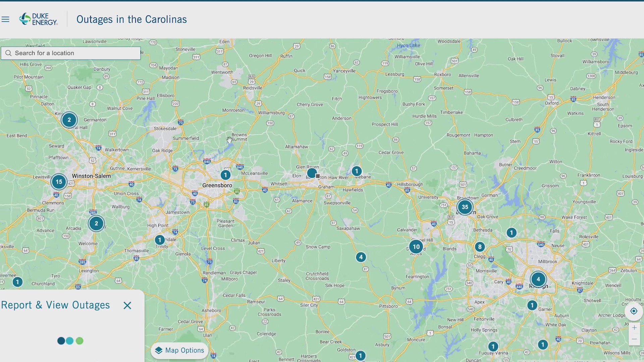Select the Outages in the Carolinas title
The height and width of the screenshot is (362, 644).
131,19
